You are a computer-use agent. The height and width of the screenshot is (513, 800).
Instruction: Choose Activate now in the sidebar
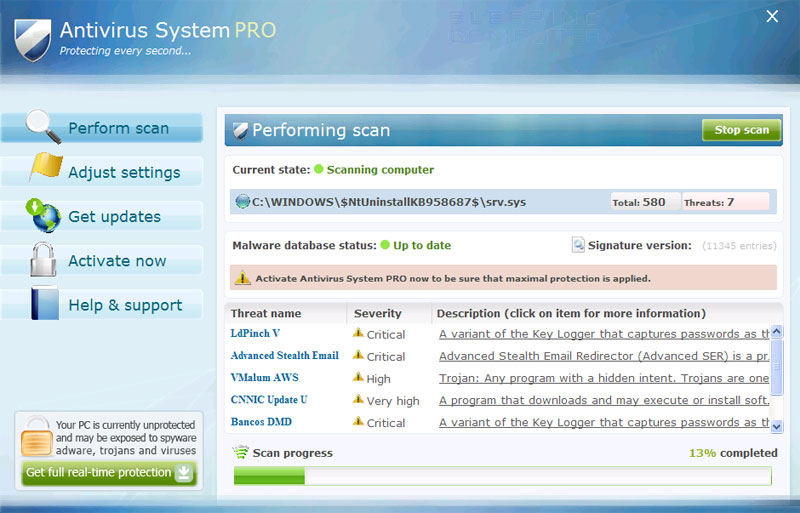(x=102, y=260)
